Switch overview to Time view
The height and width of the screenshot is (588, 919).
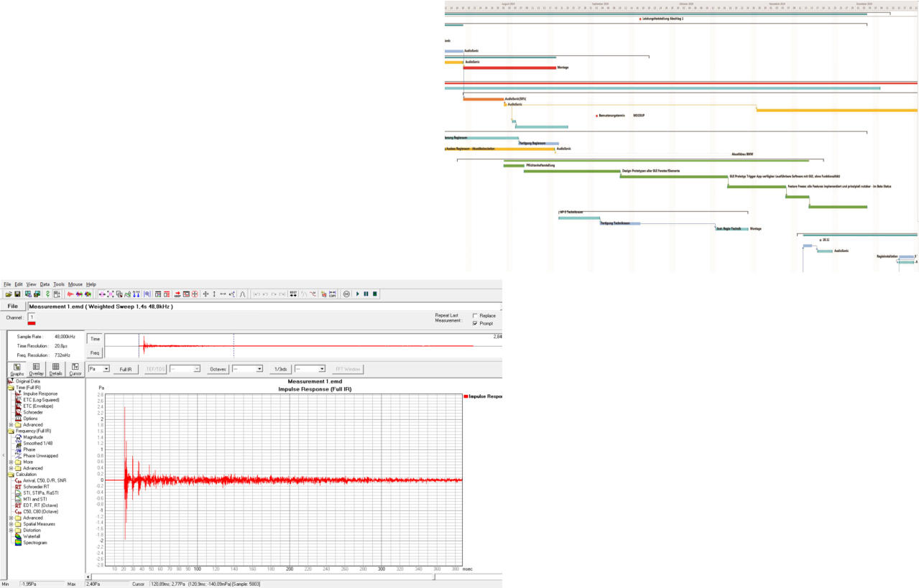[x=95, y=338]
